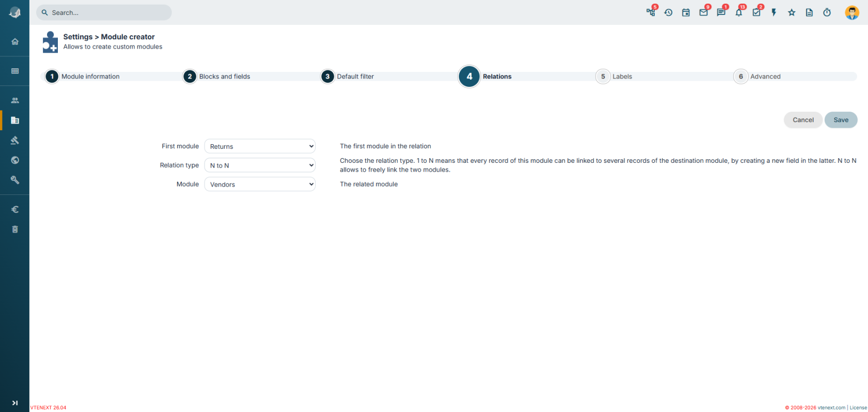The width and height of the screenshot is (868, 412).
Task: Click the lightning bolt quick-create icon
Action: click(774, 12)
